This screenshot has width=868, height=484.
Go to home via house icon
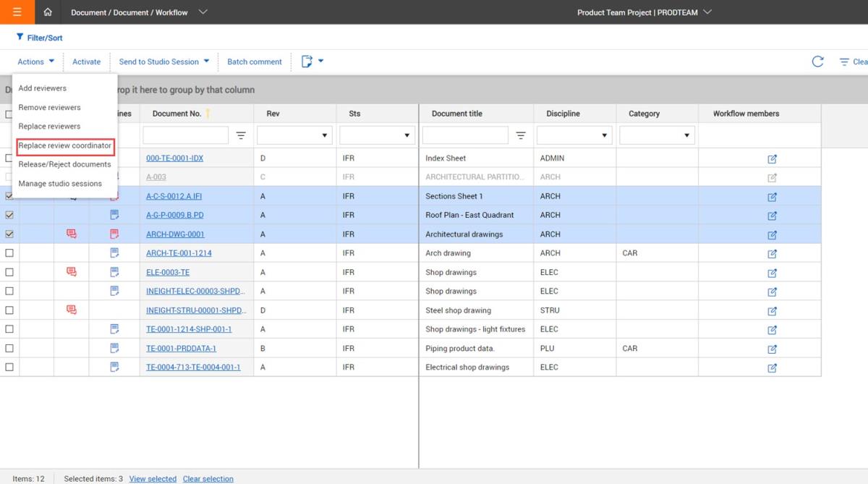pos(48,12)
